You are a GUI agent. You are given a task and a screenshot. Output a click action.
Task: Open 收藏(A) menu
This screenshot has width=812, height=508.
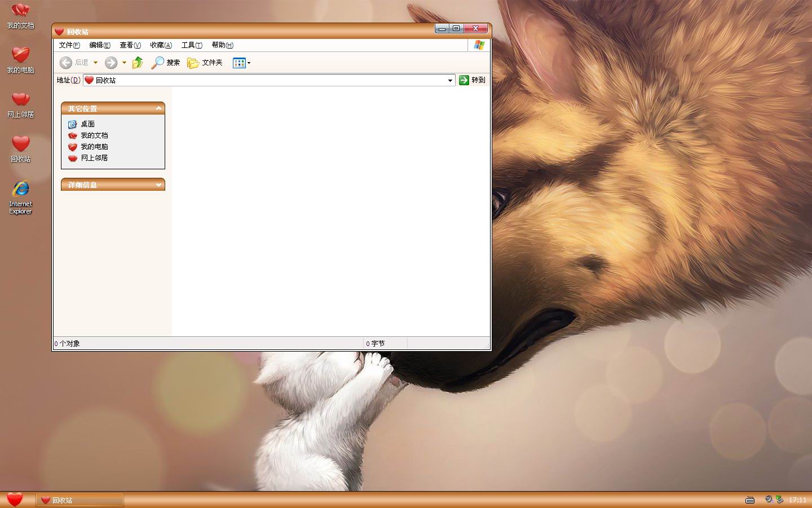coord(161,45)
